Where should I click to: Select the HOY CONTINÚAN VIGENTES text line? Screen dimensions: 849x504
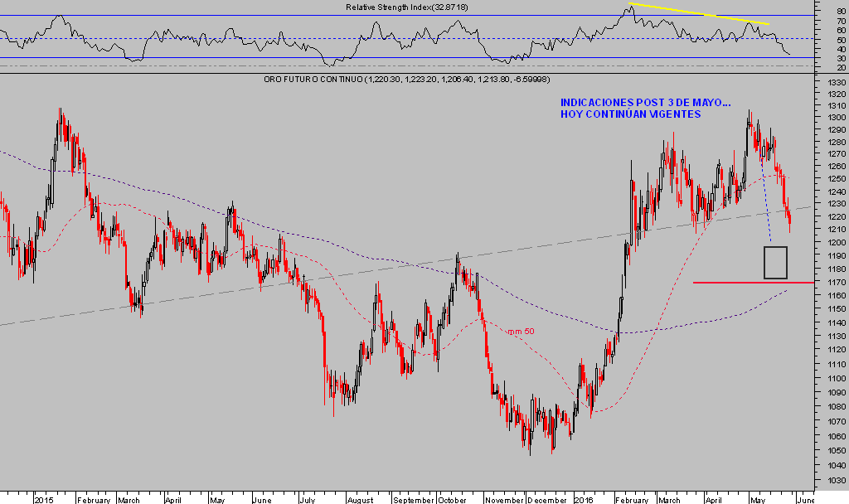631,114
